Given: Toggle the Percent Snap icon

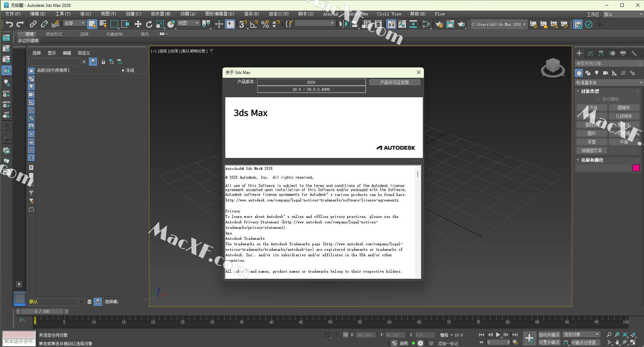Looking at the screenshot, I should tap(265, 24).
